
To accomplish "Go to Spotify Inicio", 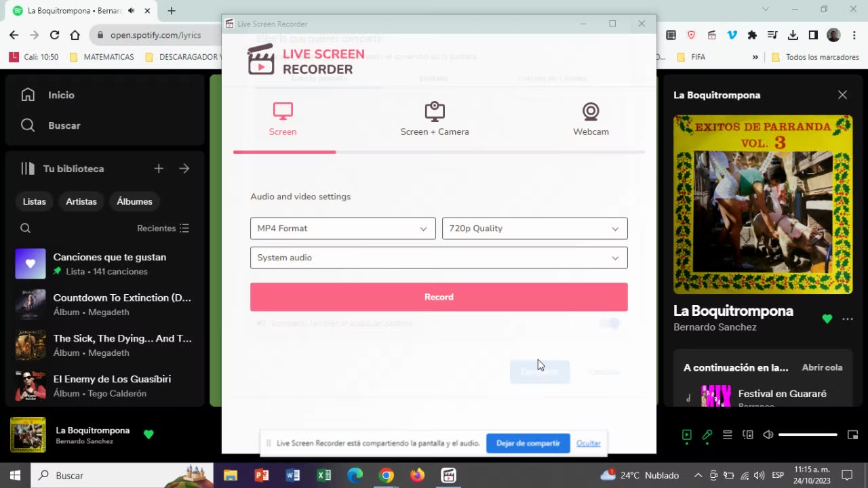I will (x=47, y=95).
